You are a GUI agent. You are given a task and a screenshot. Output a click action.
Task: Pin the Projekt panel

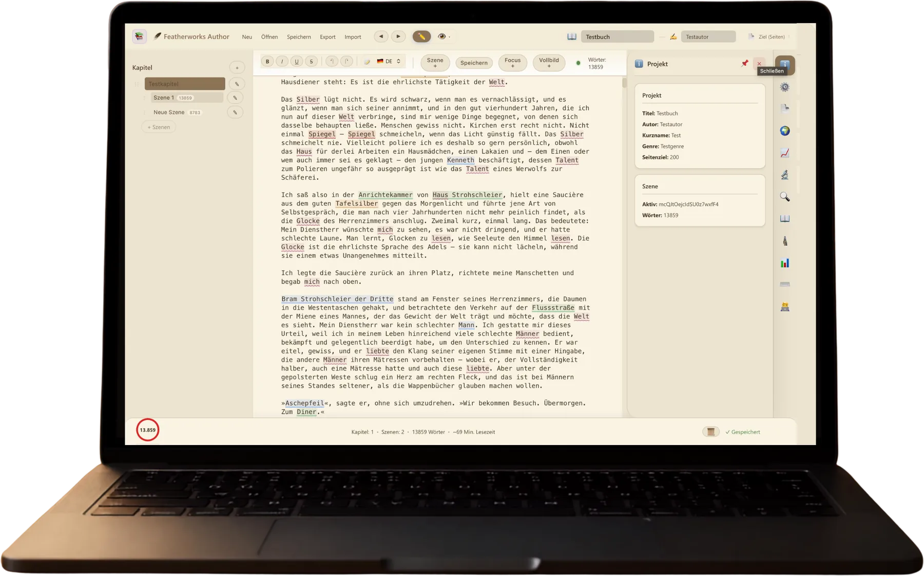(745, 64)
